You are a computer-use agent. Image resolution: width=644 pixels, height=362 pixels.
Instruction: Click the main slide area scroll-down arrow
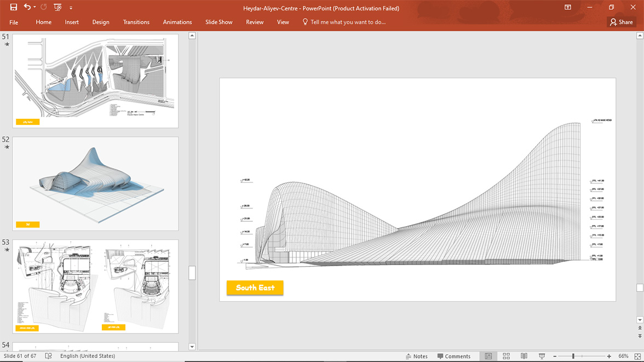pos(640,320)
